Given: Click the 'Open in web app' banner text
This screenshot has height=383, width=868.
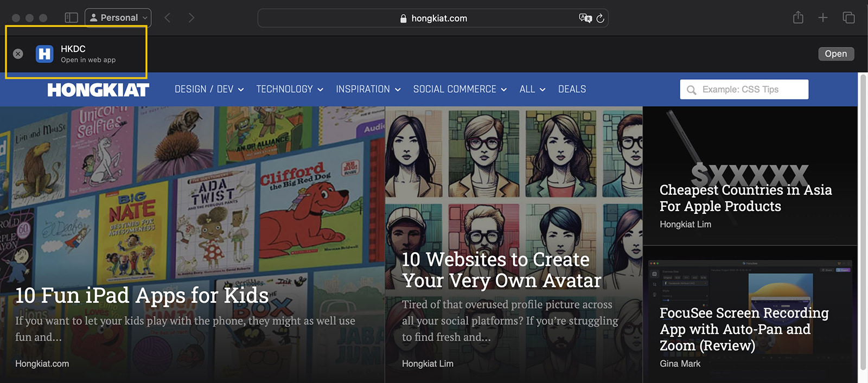Looking at the screenshot, I should 88,60.
